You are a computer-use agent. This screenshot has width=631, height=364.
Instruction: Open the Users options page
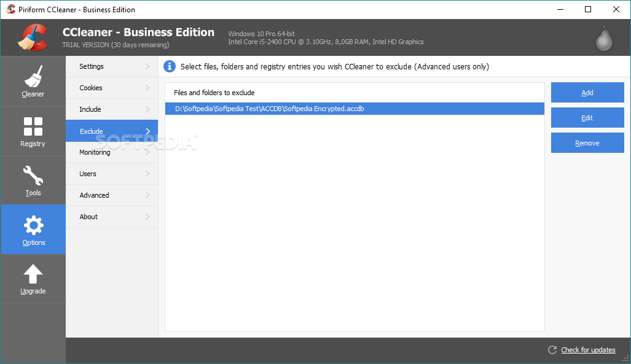[112, 174]
